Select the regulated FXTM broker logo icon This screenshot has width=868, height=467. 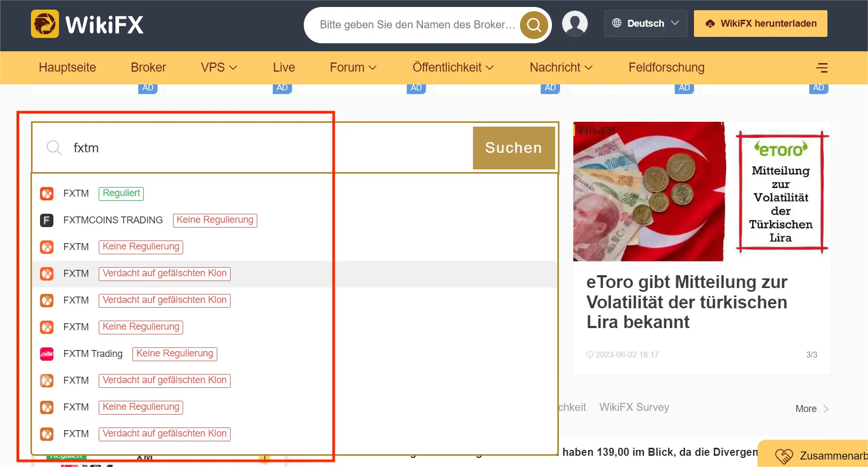point(47,193)
